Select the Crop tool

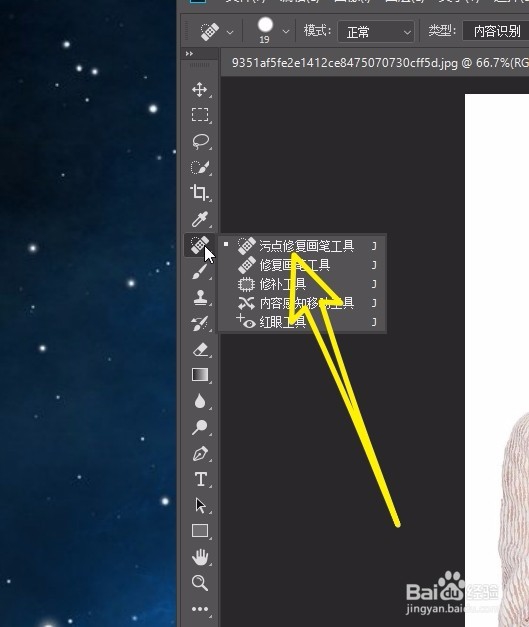200,193
